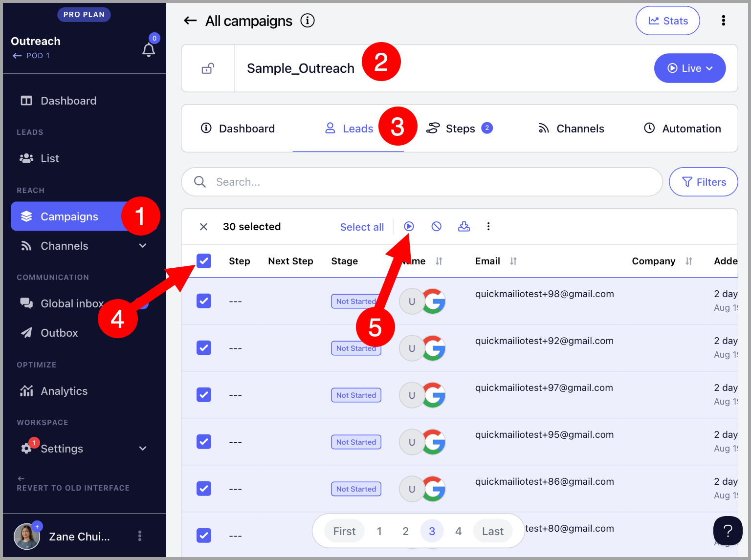Switch to the Automation tab
The image size is (751, 560).
682,129
